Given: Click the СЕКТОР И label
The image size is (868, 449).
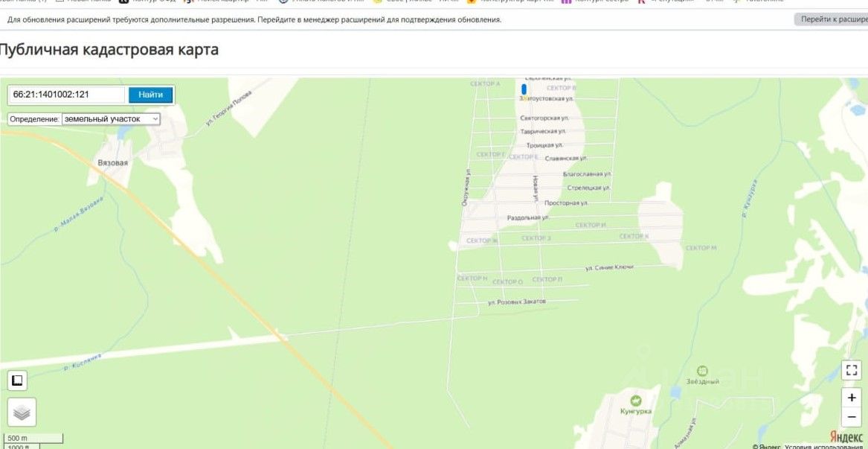Looking at the screenshot, I should [591, 225].
